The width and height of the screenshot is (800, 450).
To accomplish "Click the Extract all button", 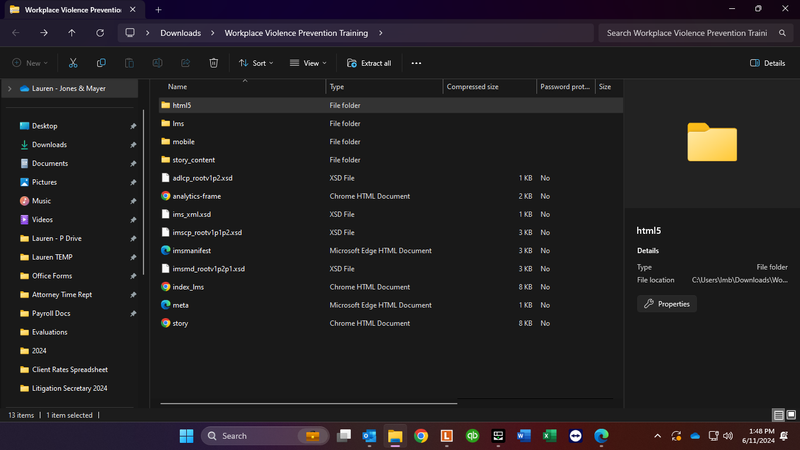I will (369, 63).
